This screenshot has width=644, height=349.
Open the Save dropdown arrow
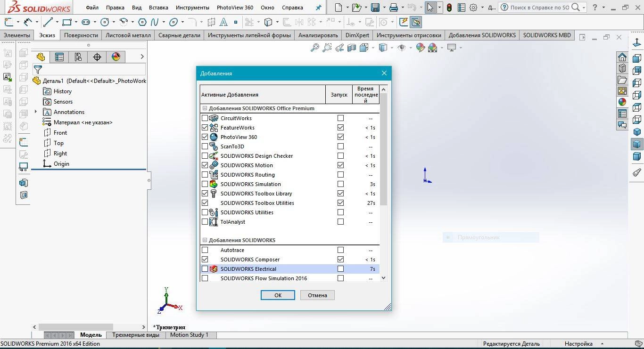pyautogui.click(x=384, y=8)
